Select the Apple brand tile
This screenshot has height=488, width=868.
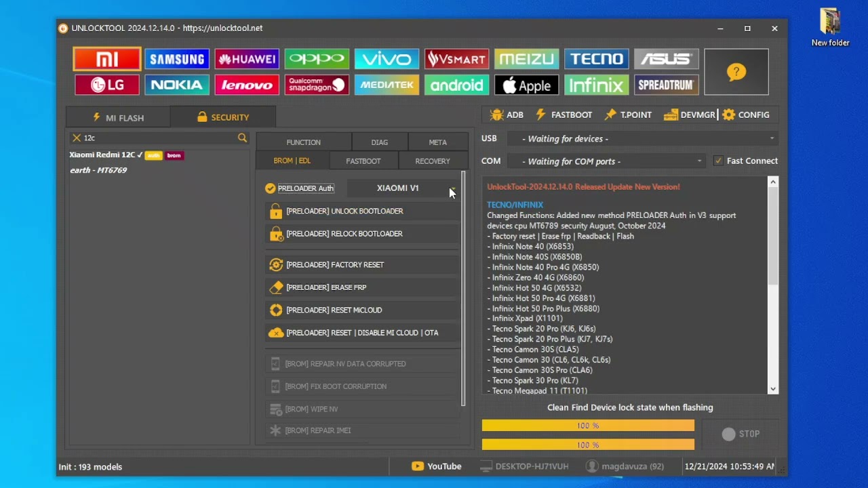tap(526, 85)
